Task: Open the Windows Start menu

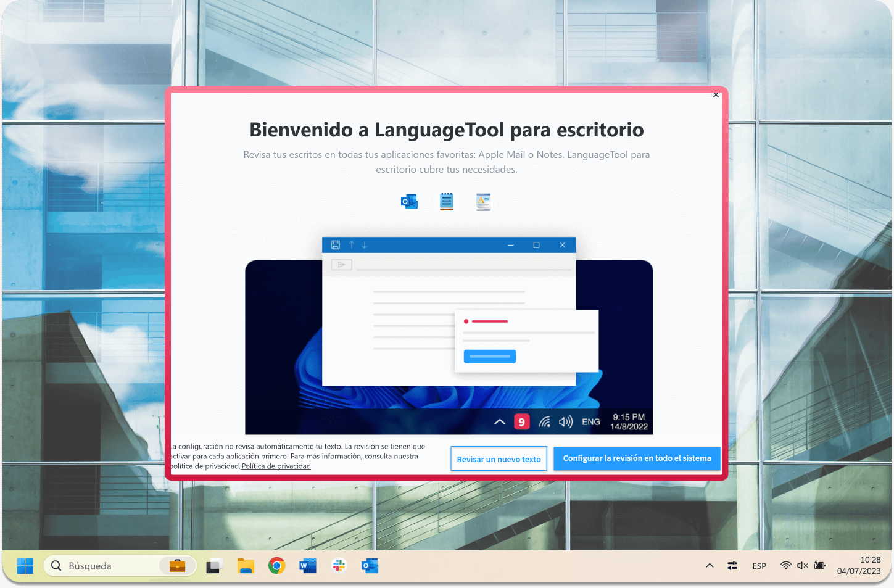Action: (25, 566)
